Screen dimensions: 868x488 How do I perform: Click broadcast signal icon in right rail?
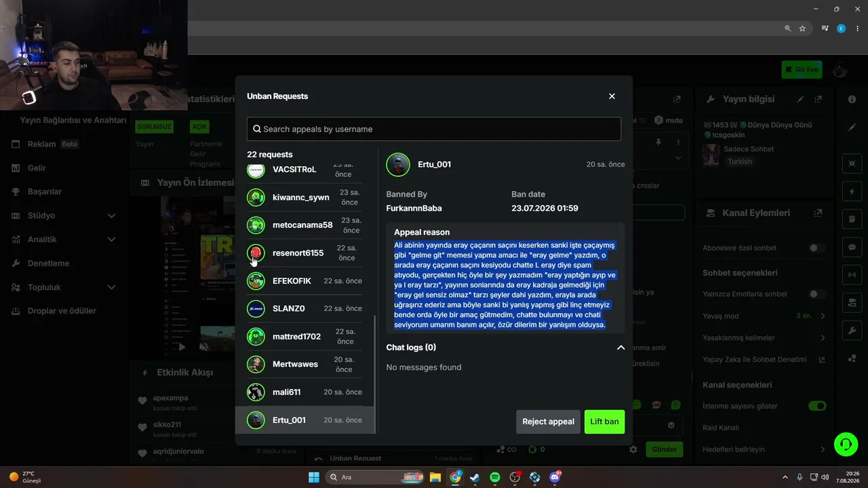(852, 275)
